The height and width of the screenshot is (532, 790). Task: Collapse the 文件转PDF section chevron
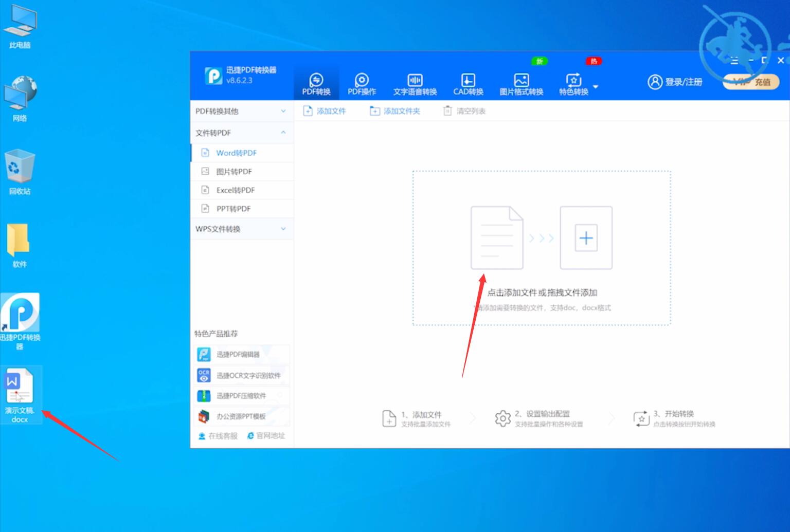click(x=283, y=133)
